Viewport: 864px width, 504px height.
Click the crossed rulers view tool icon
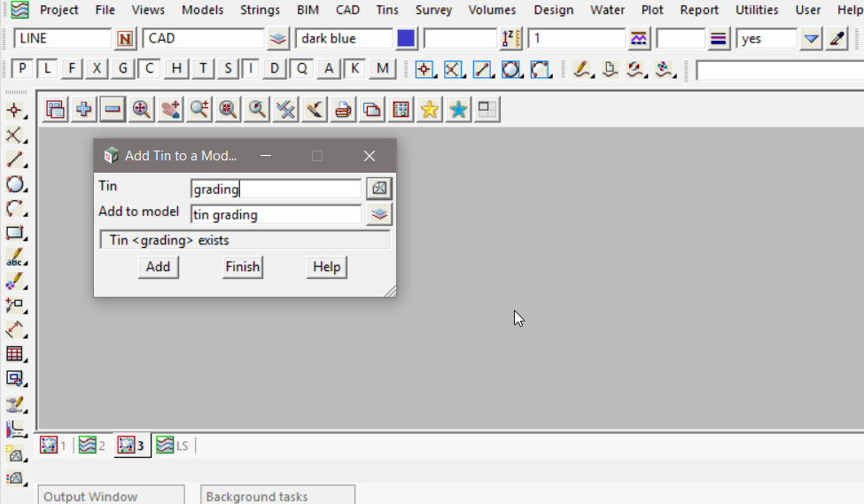285,110
